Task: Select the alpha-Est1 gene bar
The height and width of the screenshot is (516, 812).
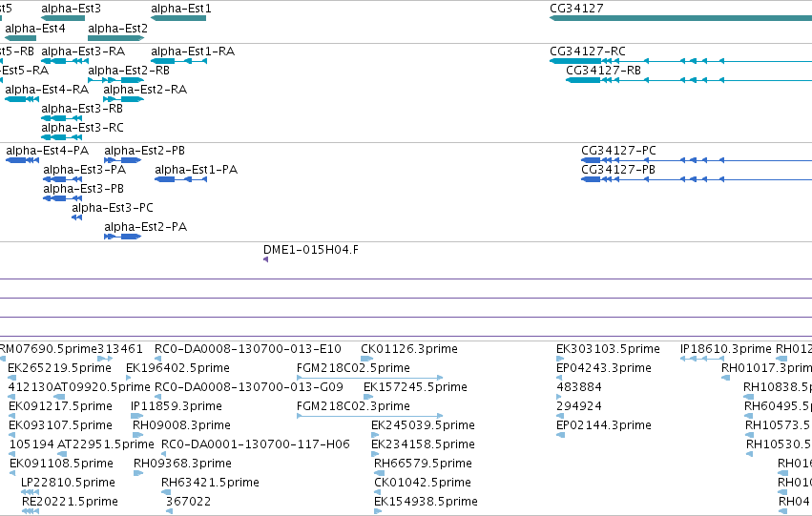Action: pyautogui.click(x=178, y=18)
